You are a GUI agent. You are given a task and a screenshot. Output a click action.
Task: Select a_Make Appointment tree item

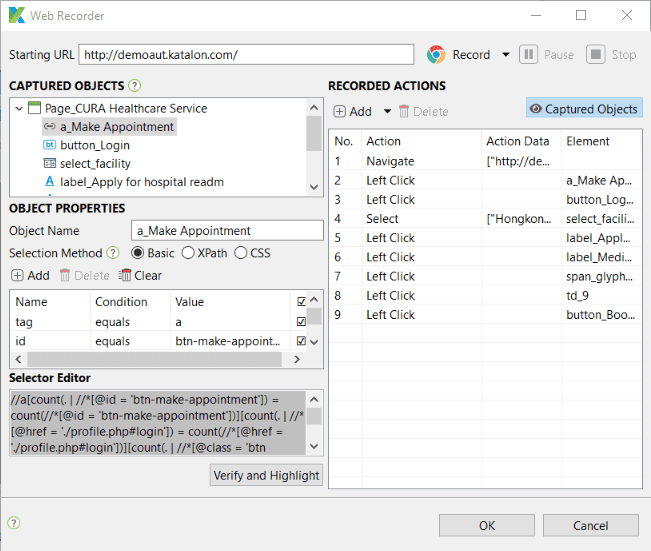coord(109,127)
